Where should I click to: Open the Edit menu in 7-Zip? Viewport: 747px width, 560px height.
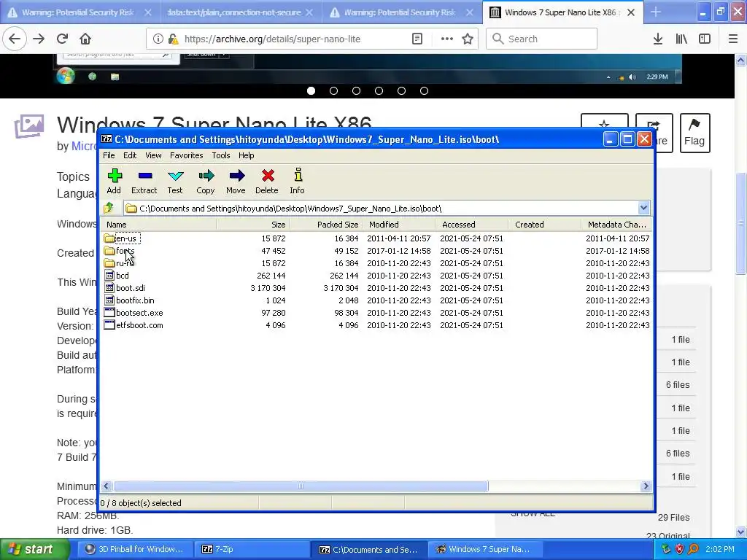130,155
